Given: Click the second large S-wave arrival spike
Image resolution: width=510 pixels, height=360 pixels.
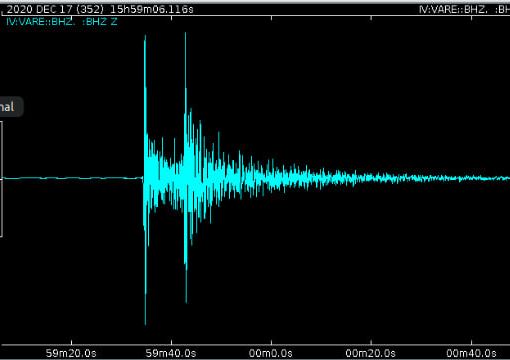Looking at the screenshot, I should [186, 168].
